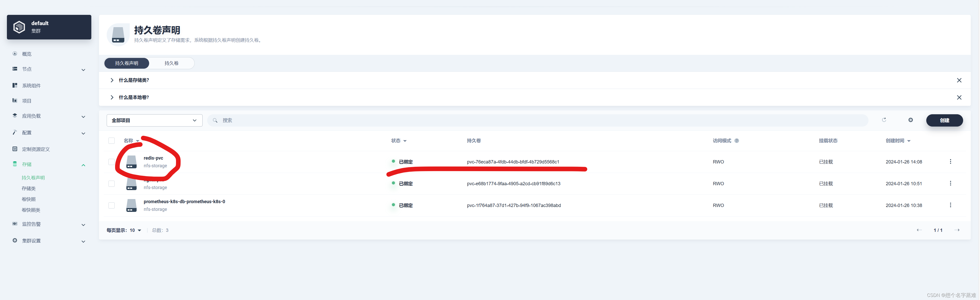Open more actions menu for redis-pvc row
The height and width of the screenshot is (300, 980).
click(x=950, y=162)
